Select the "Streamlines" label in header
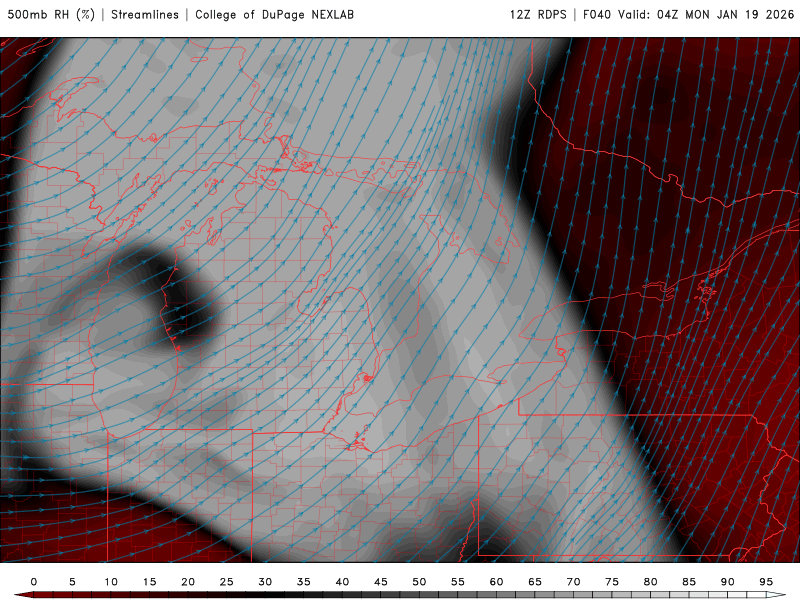Viewport: 800px width, 600px height. (x=145, y=15)
